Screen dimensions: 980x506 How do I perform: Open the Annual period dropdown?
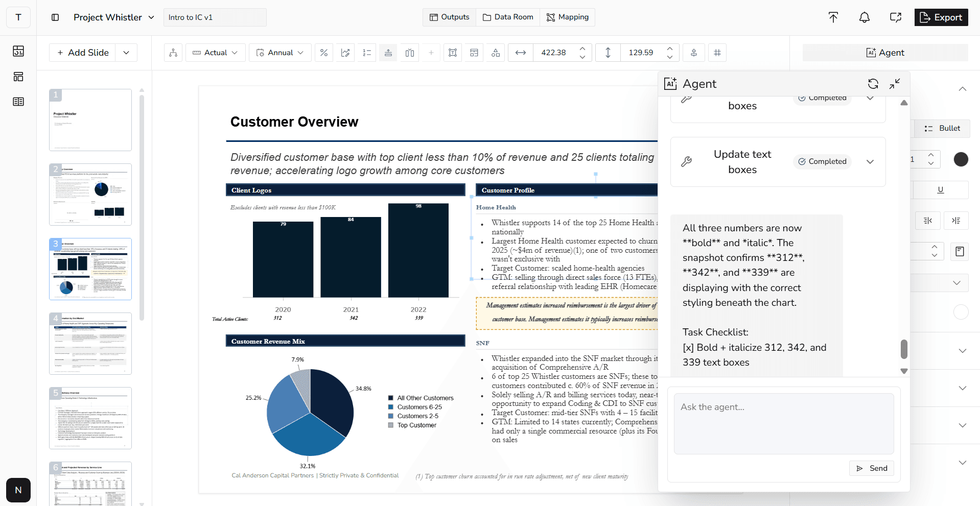[279, 53]
